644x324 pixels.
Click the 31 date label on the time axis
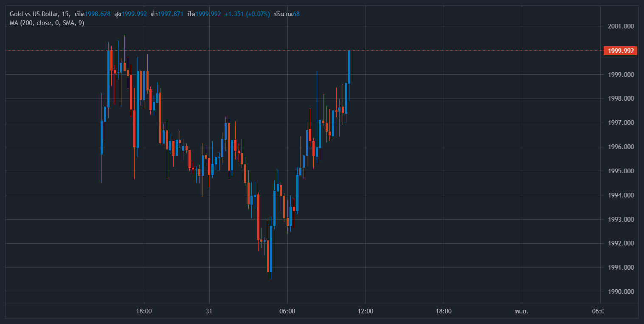(x=208, y=311)
